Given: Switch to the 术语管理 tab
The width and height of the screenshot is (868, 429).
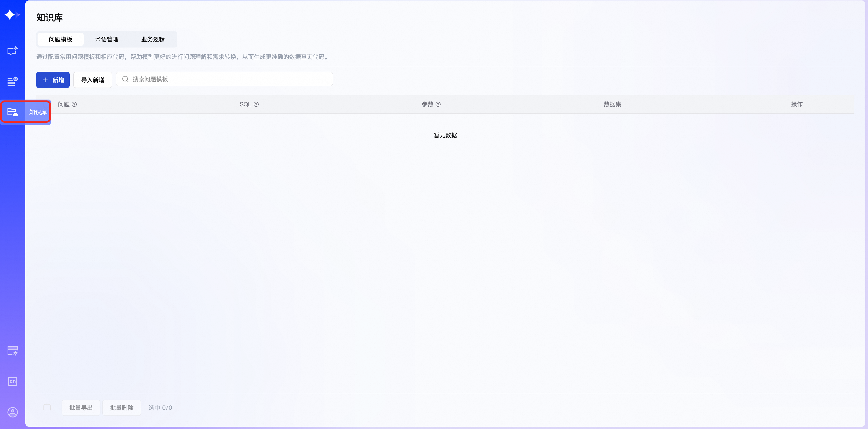Looking at the screenshot, I should click(x=107, y=39).
